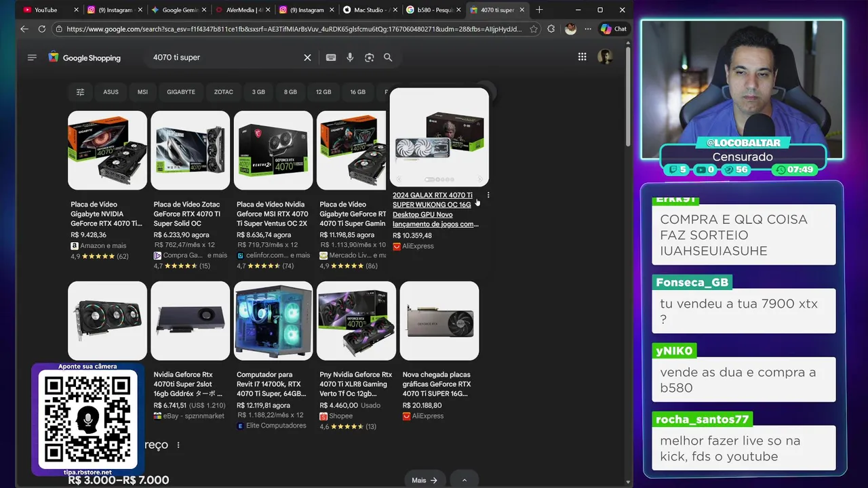
Task: Click the R$ 3.000–R$ 7.000 price range
Action: (x=119, y=480)
